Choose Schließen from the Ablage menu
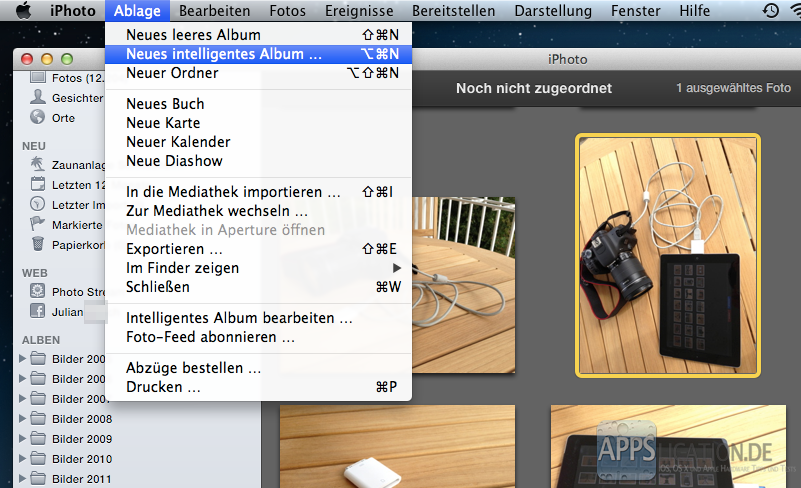 pos(258,287)
